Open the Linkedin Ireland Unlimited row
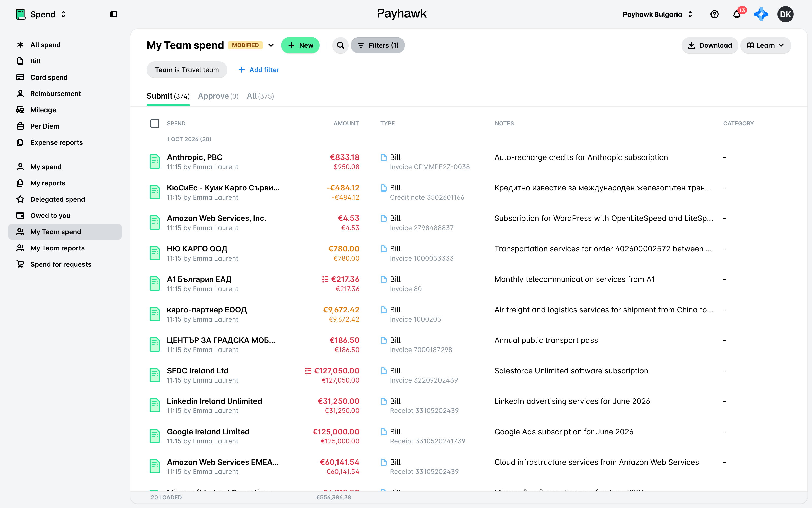 pyautogui.click(x=468, y=406)
